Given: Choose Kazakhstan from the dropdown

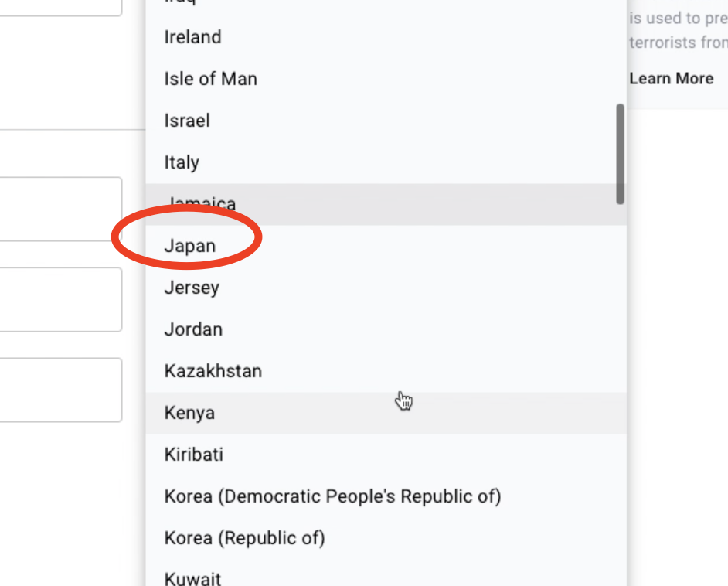Looking at the screenshot, I should click(x=213, y=371).
